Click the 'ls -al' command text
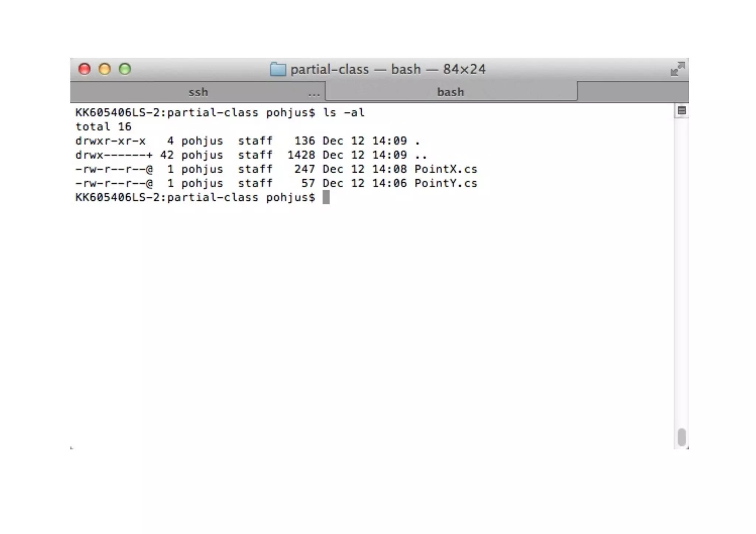 (344, 113)
